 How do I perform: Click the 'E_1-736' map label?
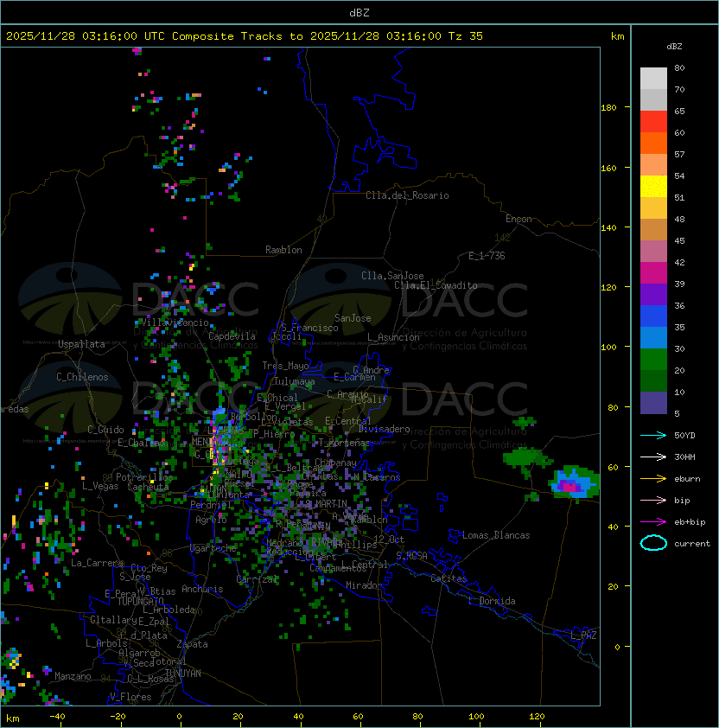pyautogui.click(x=487, y=256)
